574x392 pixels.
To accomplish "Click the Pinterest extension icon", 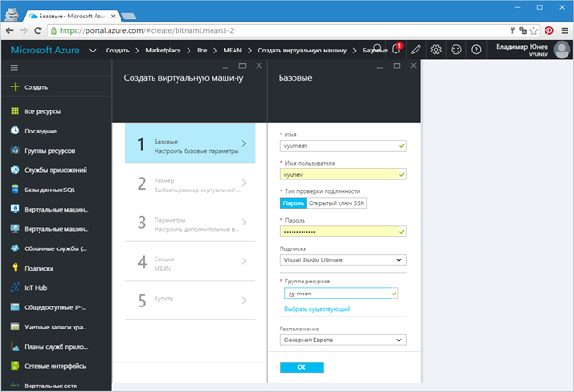I will [x=549, y=30].
